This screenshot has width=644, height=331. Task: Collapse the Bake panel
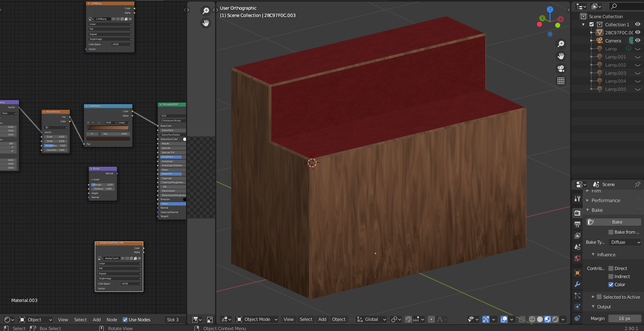coord(597,210)
